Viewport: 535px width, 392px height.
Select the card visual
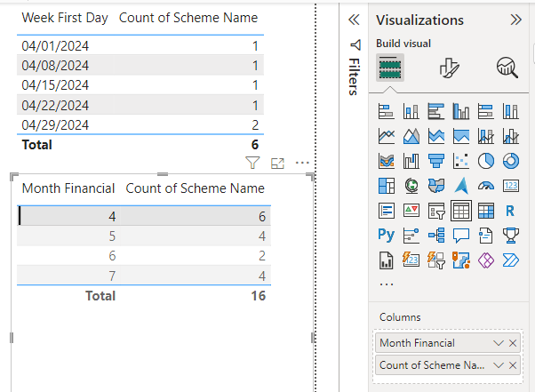pyautogui.click(x=511, y=186)
